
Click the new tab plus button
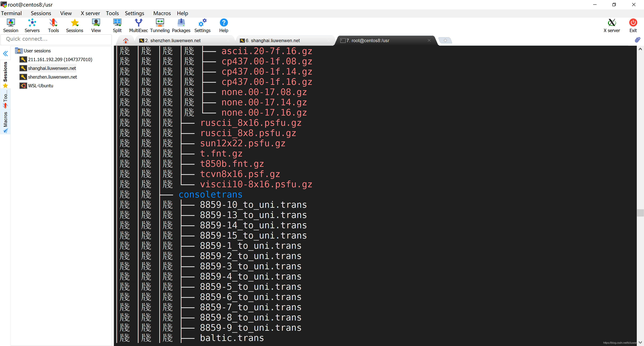[445, 40]
